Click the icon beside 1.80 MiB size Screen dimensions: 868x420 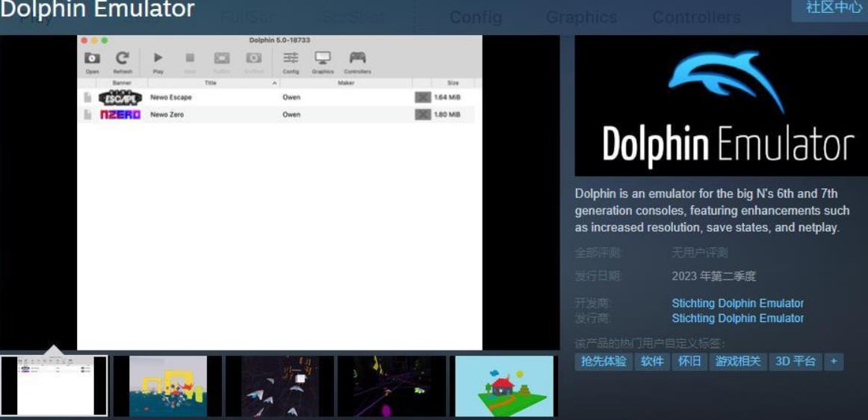tap(423, 114)
